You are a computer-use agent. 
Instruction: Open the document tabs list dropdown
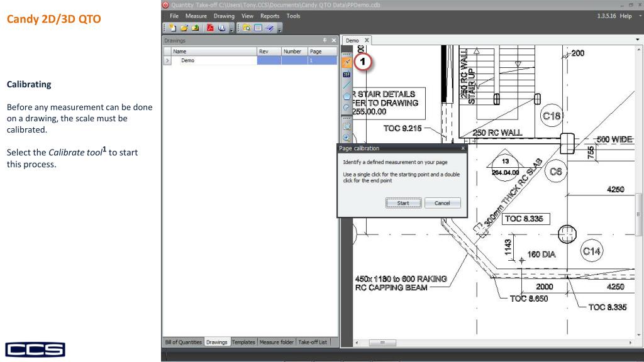(638, 40)
